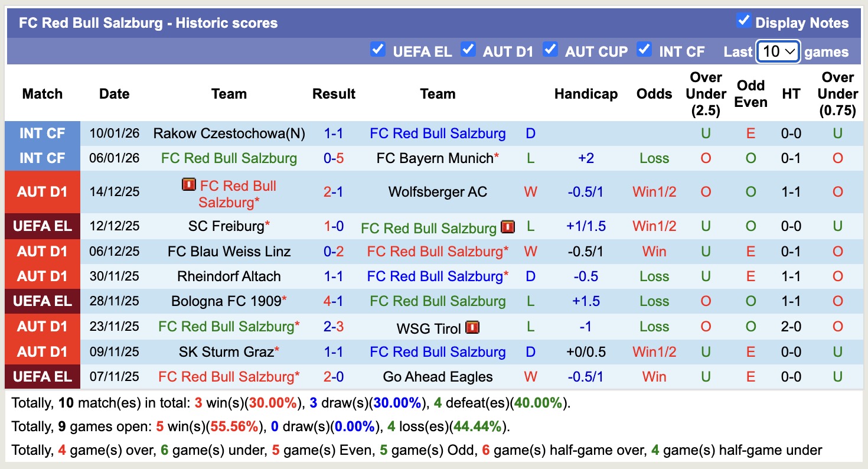Select the AUT D1 badge on the Rheindorf Altach row

click(x=42, y=276)
